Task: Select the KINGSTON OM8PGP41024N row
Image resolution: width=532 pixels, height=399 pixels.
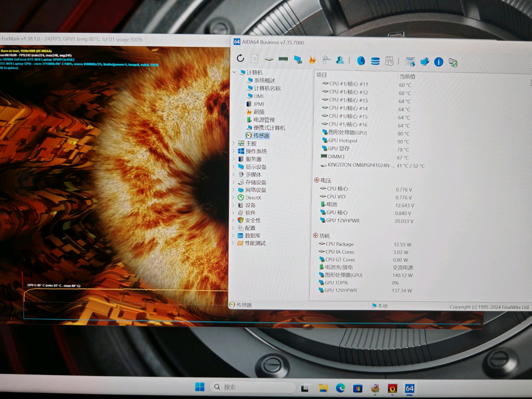Action: (372, 165)
